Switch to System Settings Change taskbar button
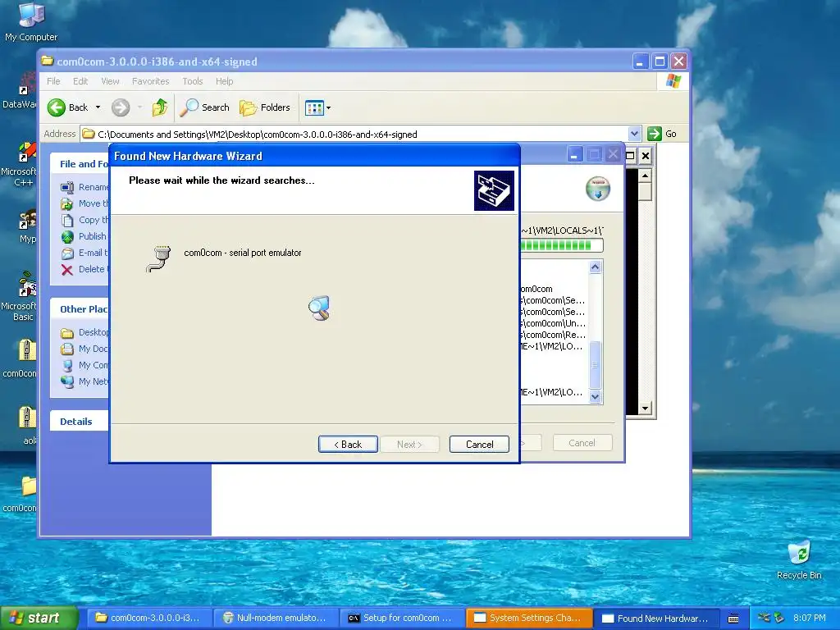The width and height of the screenshot is (840, 630). click(x=527, y=619)
